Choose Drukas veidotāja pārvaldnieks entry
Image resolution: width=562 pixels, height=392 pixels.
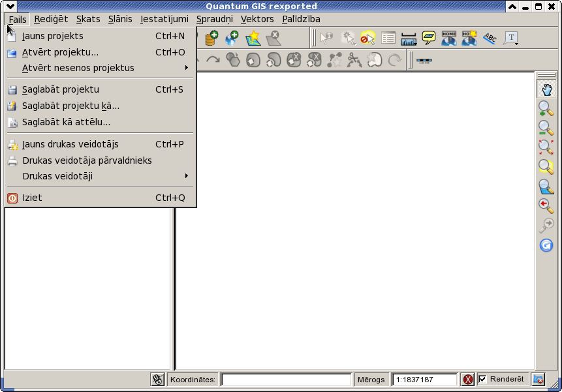coord(101,160)
